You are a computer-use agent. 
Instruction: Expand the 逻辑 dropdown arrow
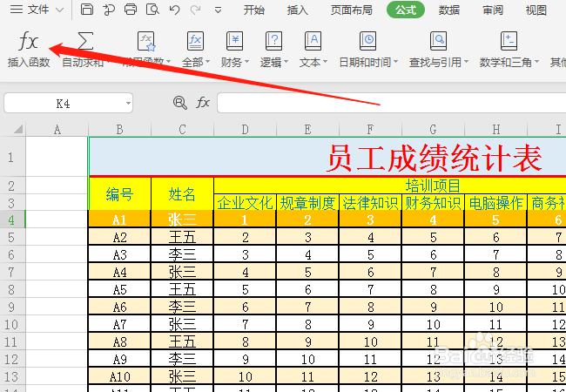pos(286,62)
